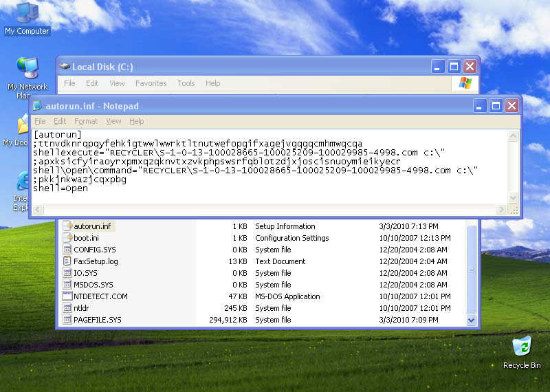Select the PAGEFILE.SYS file icon
550x392 pixels.
[x=67, y=319]
